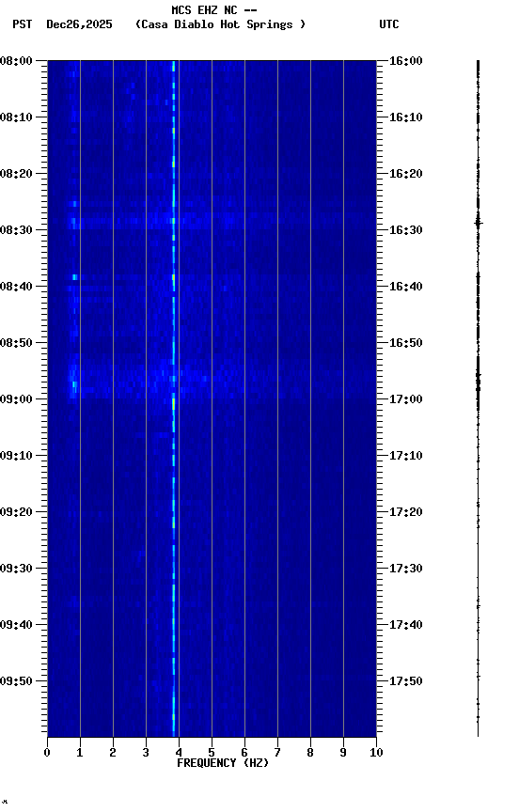This screenshot has height=812, width=519.
Task: Click the 3 Hz frequency tick label
Action: (146, 753)
